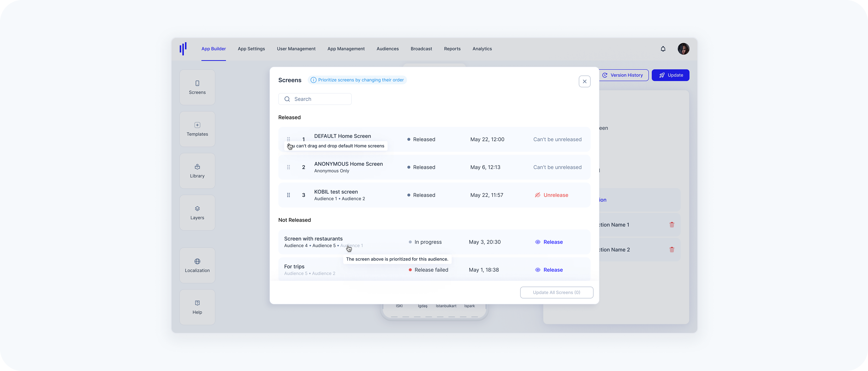Open the Library sidebar panel
This screenshot has width=868, height=371.
(x=197, y=170)
